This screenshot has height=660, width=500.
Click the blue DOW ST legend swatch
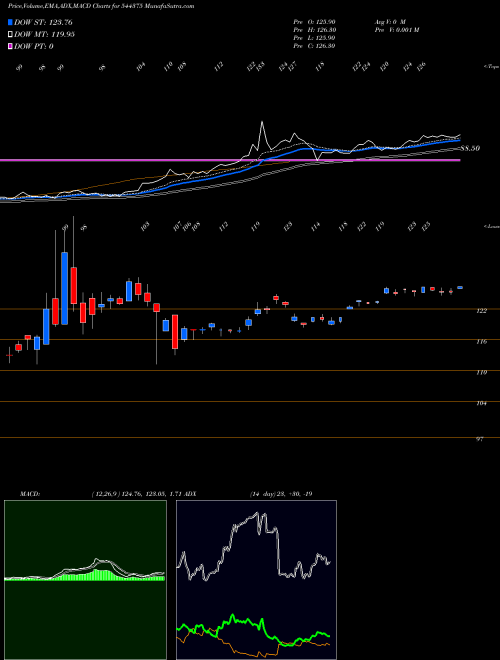coord(10,22)
